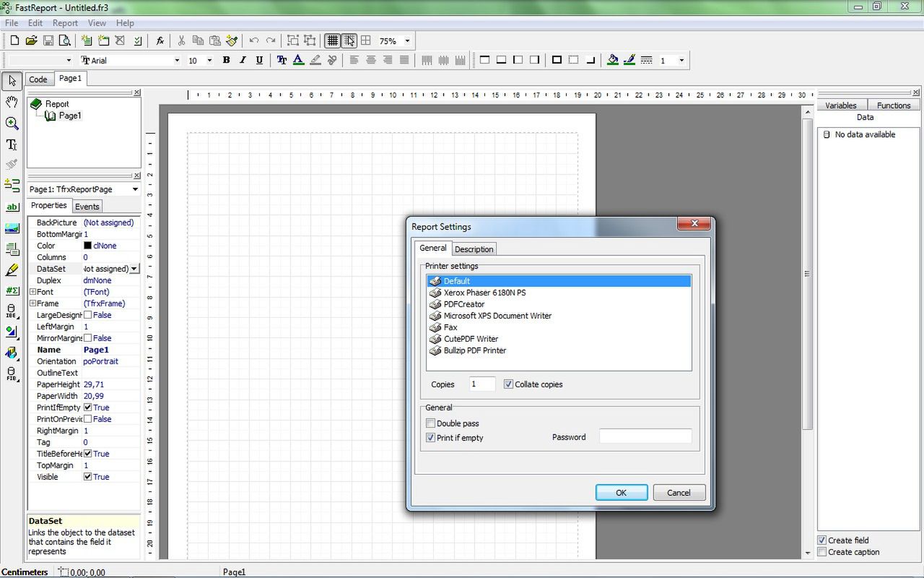Cut selection with the scissors icon
The width and height of the screenshot is (924, 578).
(181, 40)
